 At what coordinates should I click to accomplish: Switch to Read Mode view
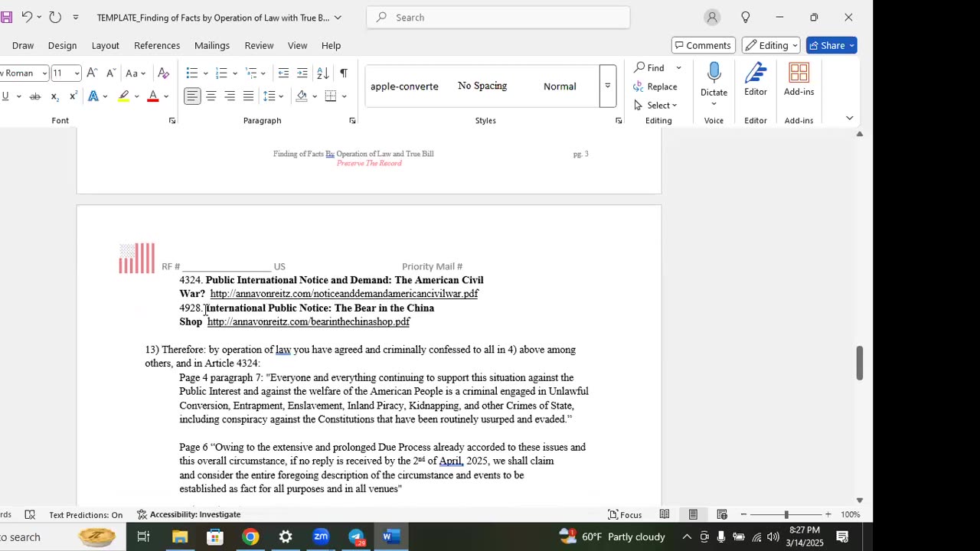coord(665,514)
